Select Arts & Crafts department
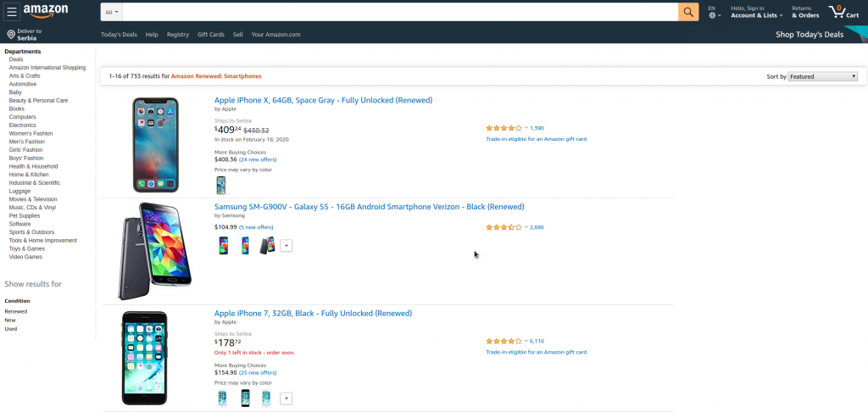 tap(25, 75)
